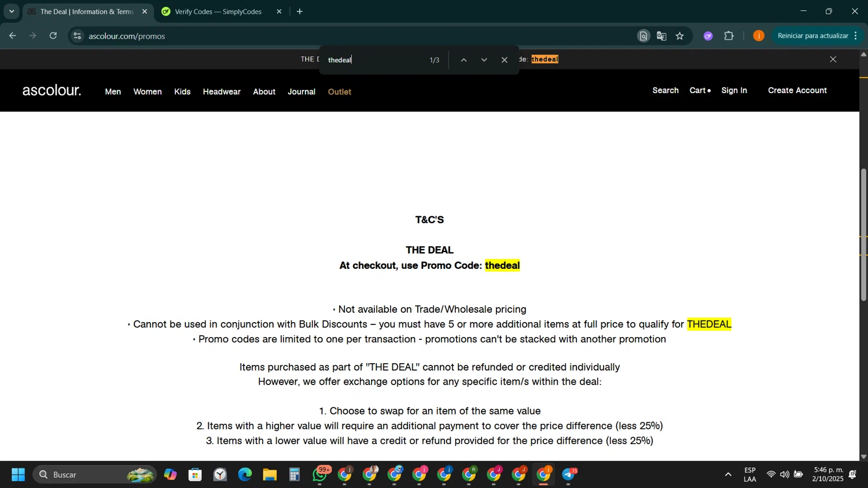Screen dimensions: 868x488
Task: Expand the tab search dropdown
Action: [12, 12]
